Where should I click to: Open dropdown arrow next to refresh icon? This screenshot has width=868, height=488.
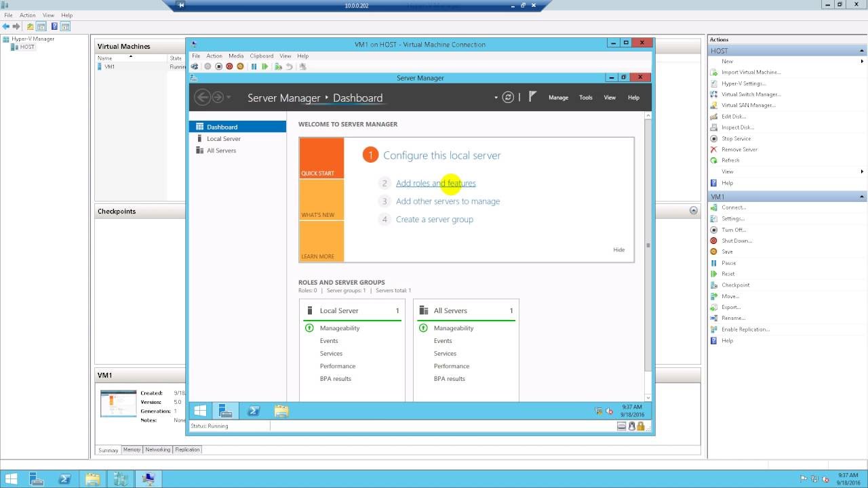[x=496, y=98]
